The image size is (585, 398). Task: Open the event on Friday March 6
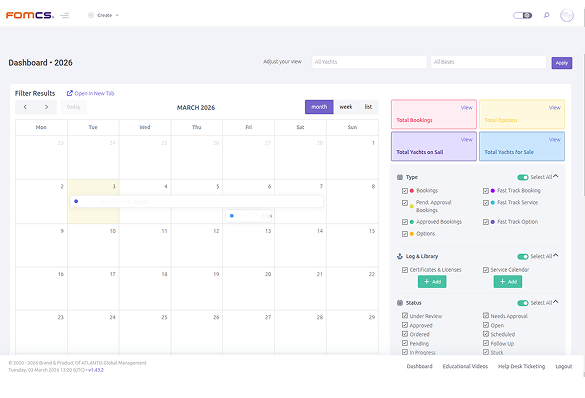click(248, 216)
